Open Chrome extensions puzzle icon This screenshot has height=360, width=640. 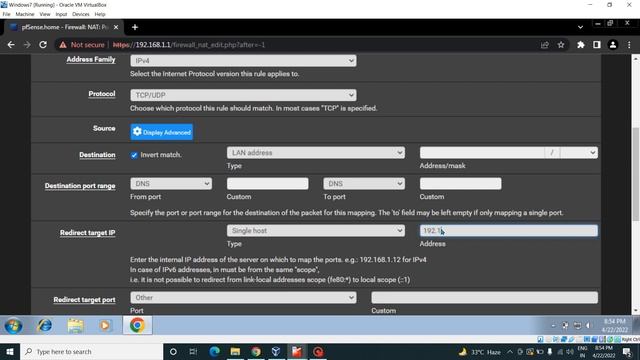click(581, 45)
